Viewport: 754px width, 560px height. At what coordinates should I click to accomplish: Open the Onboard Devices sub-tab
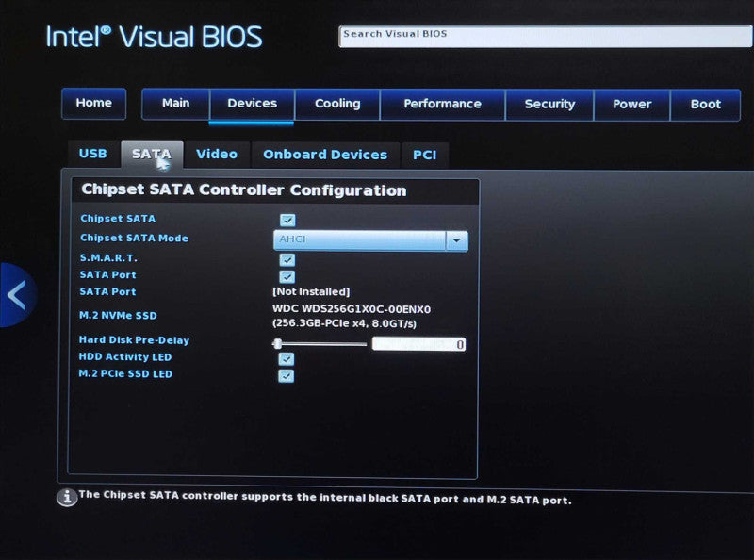click(325, 155)
